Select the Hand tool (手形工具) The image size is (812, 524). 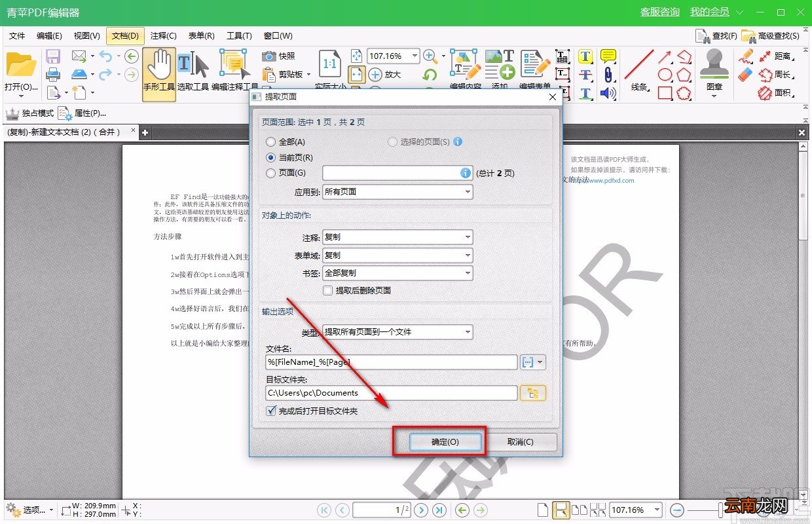point(159,73)
